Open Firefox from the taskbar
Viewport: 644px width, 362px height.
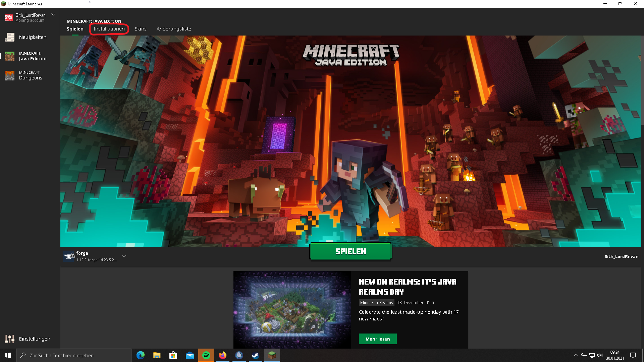tap(223, 355)
